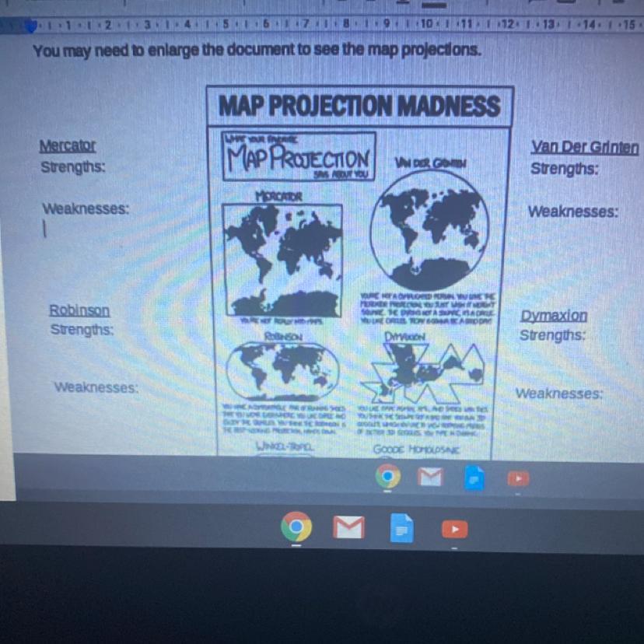
Task: Click 'Weaknesses:' under the Mercator heading
Action: (x=86, y=208)
